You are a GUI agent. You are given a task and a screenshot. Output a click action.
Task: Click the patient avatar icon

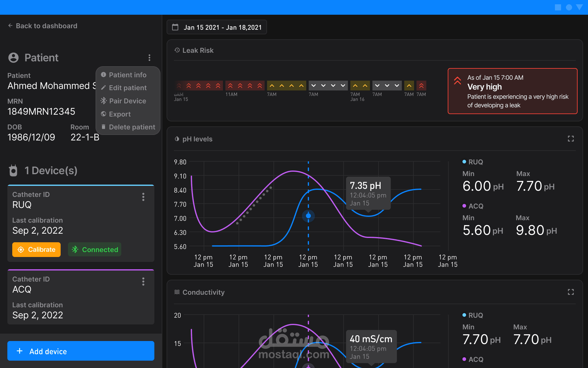click(13, 58)
